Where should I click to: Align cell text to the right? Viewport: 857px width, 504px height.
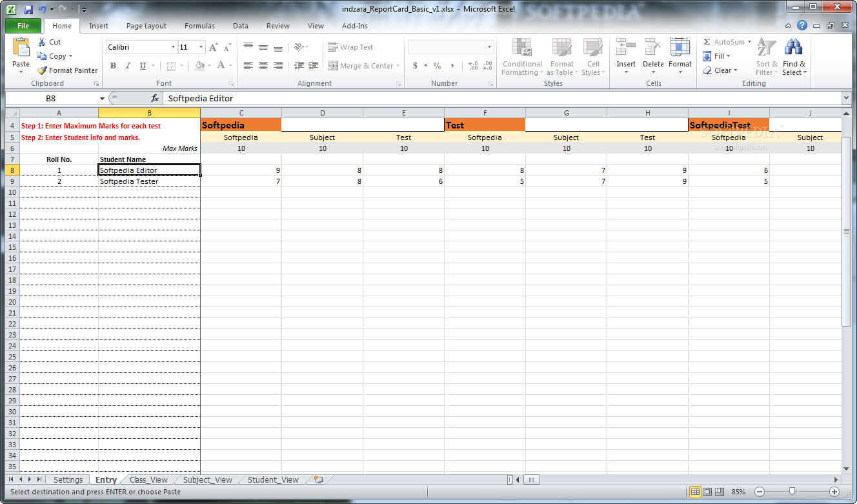tap(278, 66)
